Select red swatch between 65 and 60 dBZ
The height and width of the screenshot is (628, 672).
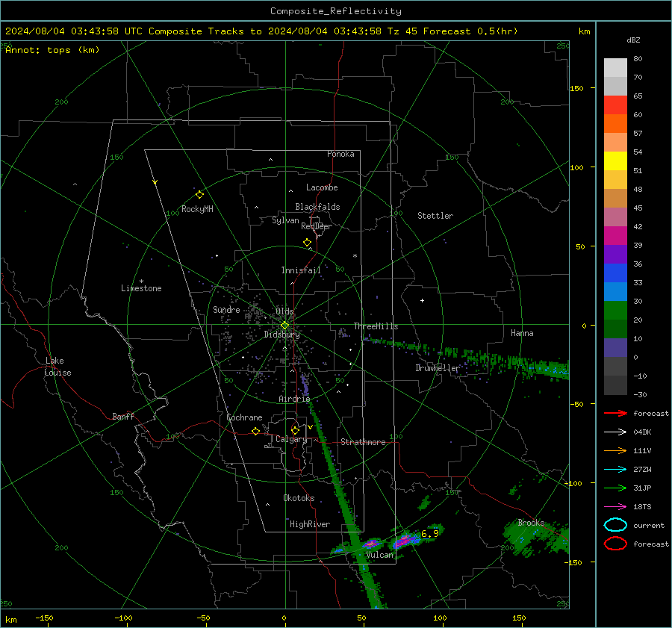[615, 105]
